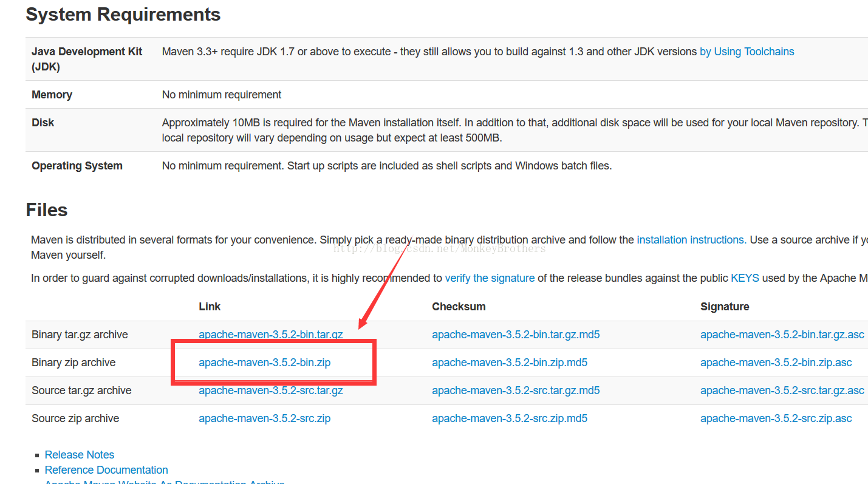Click the 'Operating System' row label
Screen dimensions: 868x484
click(x=77, y=166)
